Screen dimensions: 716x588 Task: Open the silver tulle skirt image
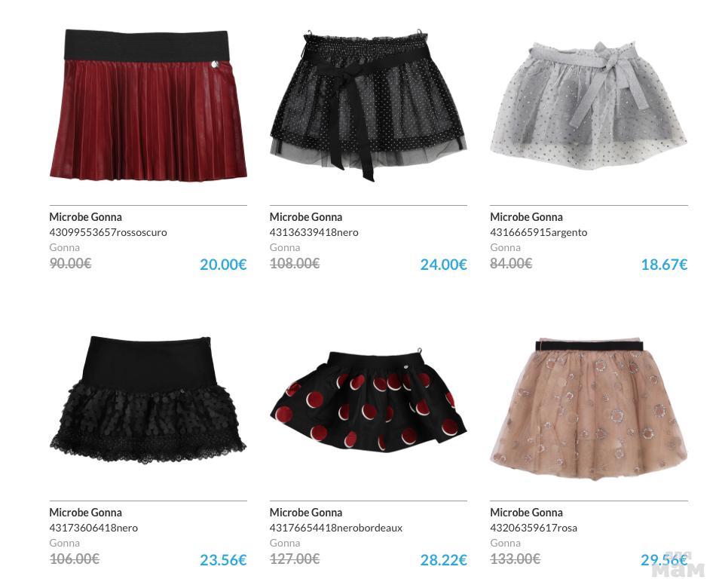click(x=589, y=106)
